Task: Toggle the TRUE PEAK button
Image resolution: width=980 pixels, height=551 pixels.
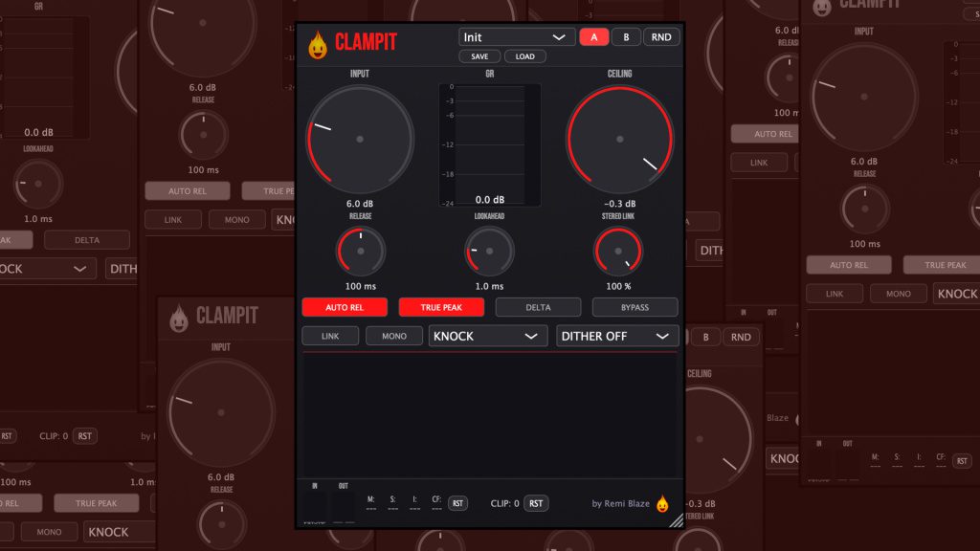Action: tap(441, 307)
